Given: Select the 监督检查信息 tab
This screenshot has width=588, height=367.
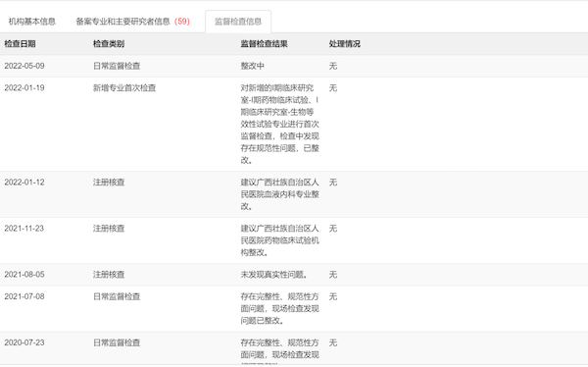Looking at the screenshot, I should coord(238,22).
